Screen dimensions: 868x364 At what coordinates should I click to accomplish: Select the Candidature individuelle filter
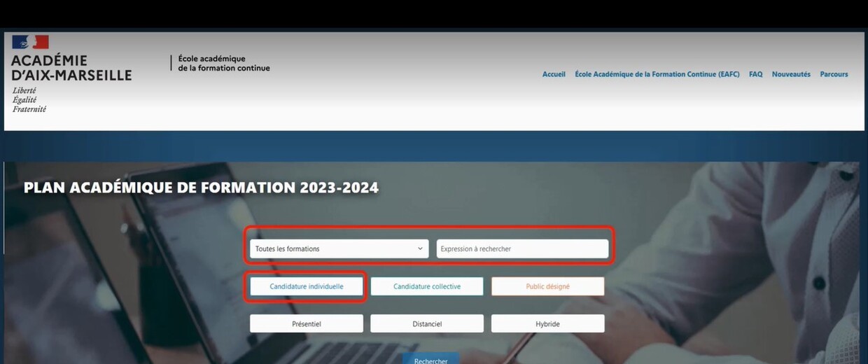click(307, 286)
